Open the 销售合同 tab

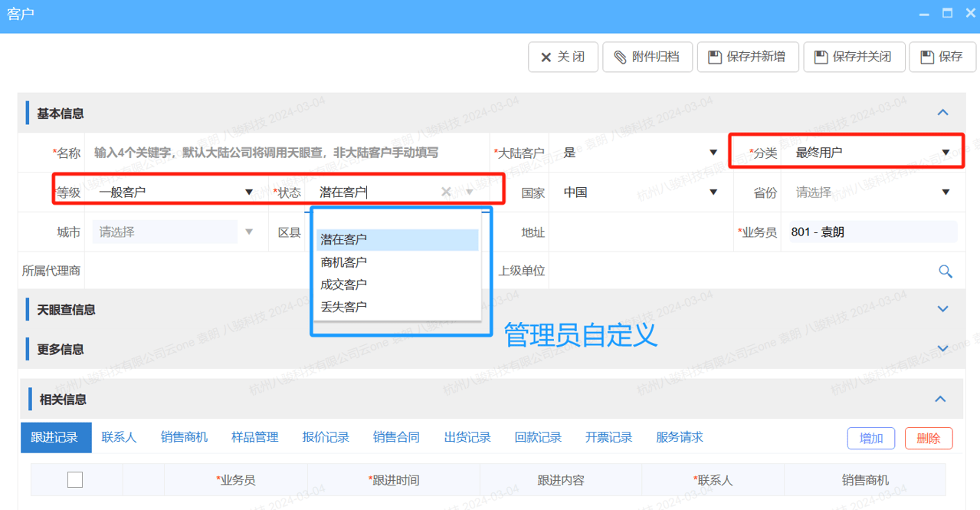pyautogui.click(x=396, y=437)
